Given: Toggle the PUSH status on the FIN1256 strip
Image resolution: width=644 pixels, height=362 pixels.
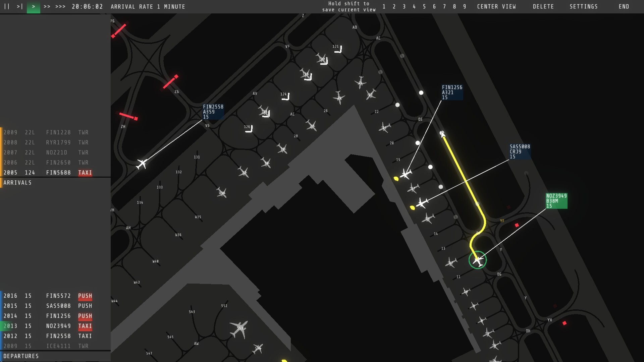Looking at the screenshot, I should (x=85, y=316).
